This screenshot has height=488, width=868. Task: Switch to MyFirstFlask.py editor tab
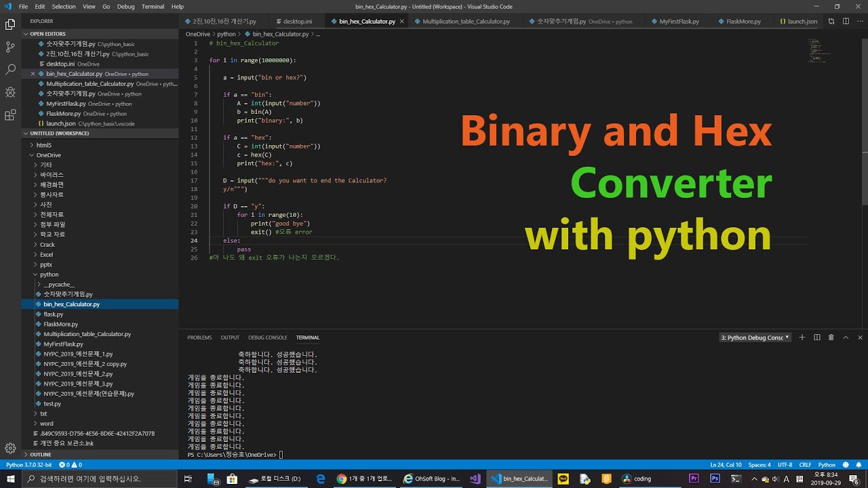coord(678,22)
